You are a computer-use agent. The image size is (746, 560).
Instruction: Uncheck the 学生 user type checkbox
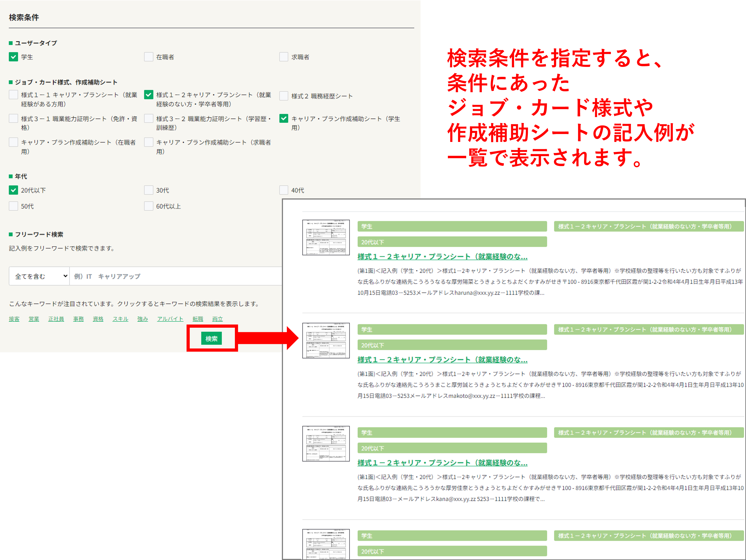(x=13, y=57)
